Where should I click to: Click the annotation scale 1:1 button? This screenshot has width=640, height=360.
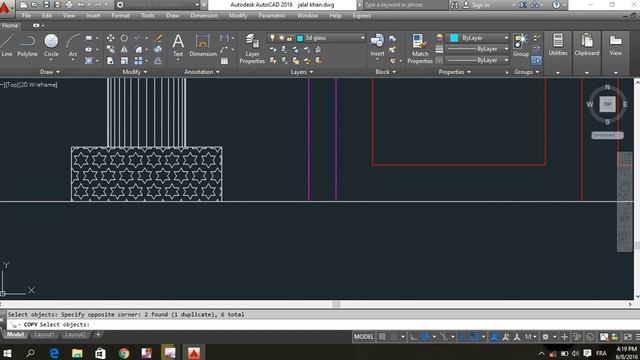(x=530, y=337)
